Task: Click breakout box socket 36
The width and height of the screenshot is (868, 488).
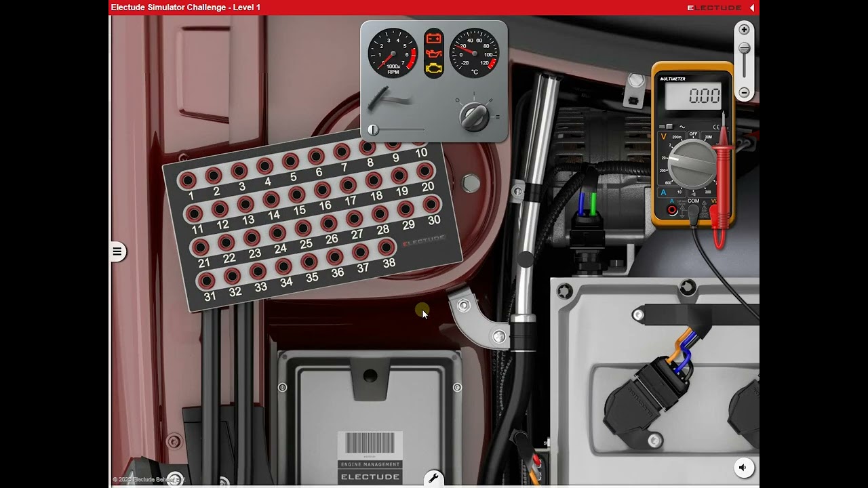Action: pos(335,256)
